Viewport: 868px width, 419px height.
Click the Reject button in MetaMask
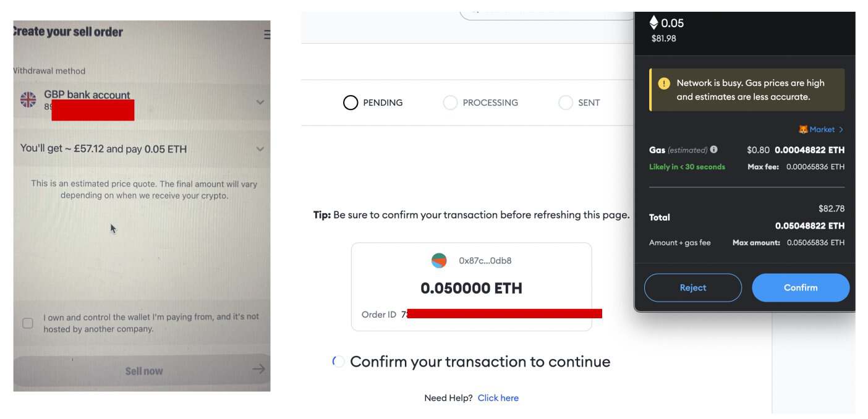pos(692,287)
